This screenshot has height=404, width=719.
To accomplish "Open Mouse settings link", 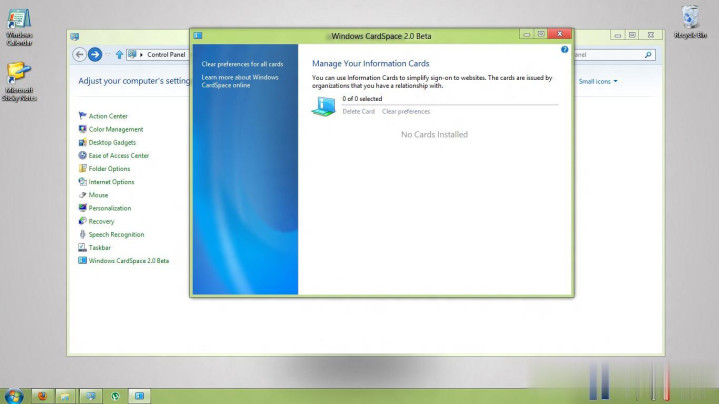I will coord(98,195).
